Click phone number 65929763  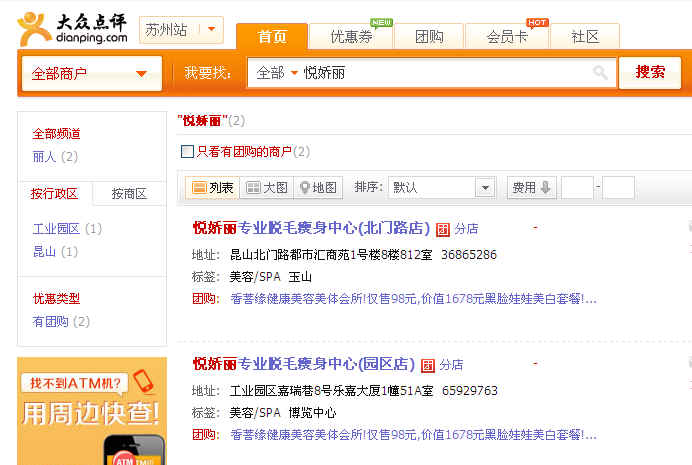[x=470, y=390]
